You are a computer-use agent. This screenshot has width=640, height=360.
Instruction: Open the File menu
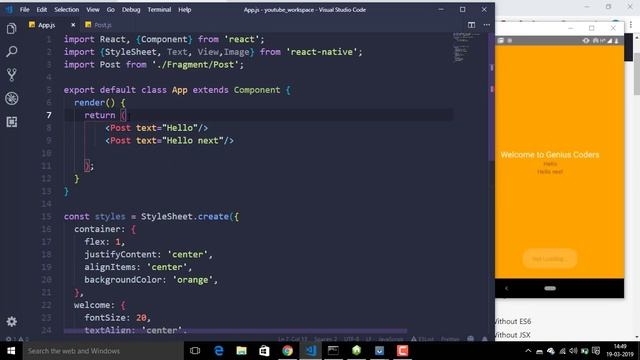point(24,9)
